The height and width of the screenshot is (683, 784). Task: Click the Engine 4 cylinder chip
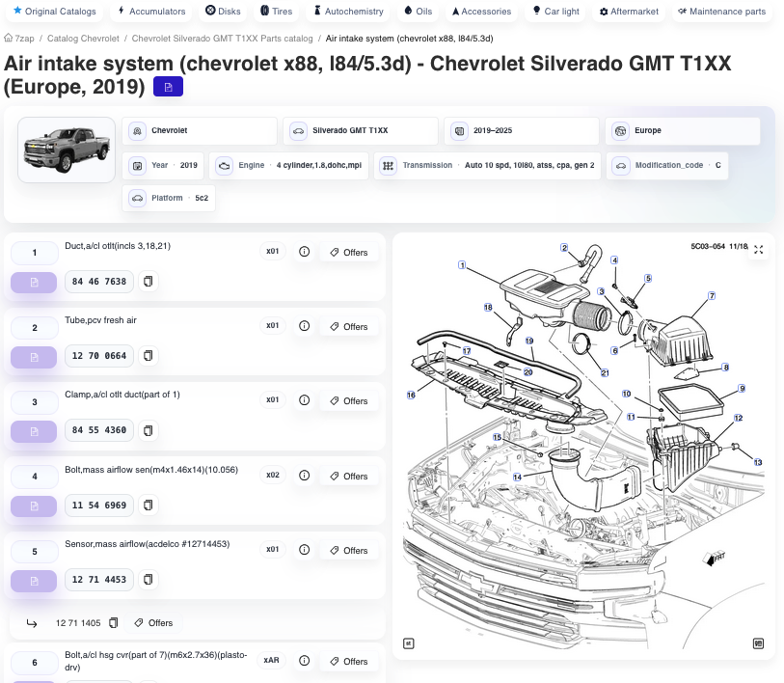click(x=289, y=165)
